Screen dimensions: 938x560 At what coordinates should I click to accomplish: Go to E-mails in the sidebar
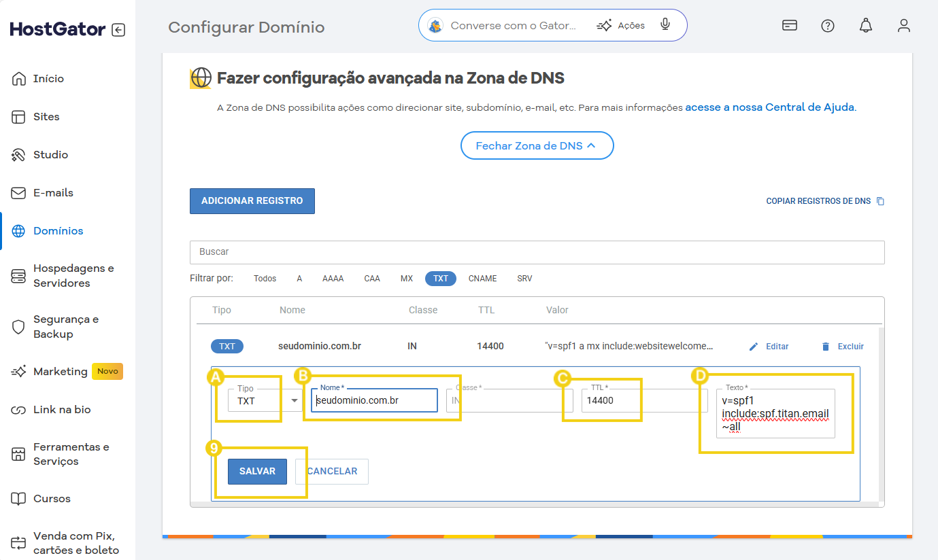pos(53,193)
